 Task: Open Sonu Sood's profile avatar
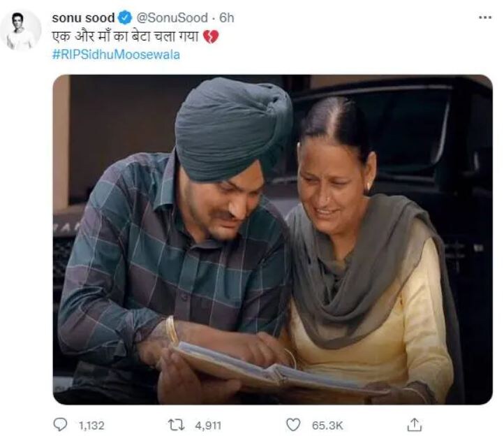pyautogui.click(x=20, y=30)
